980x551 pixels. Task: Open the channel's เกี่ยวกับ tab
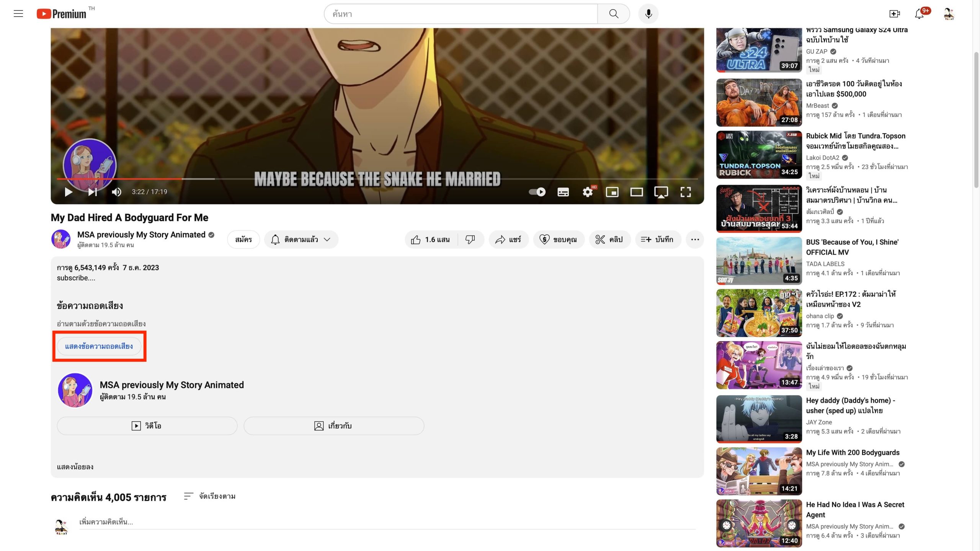[333, 426]
